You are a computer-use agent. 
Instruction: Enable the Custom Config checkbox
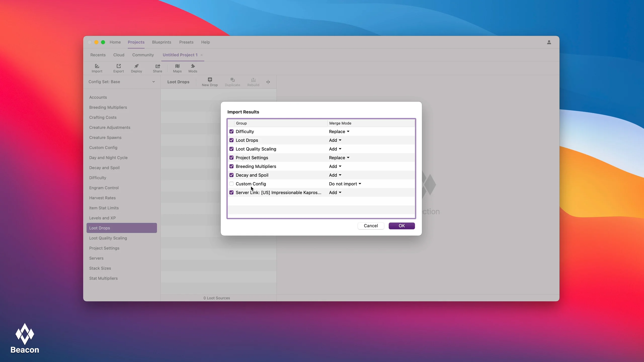pyautogui.click(x=231, y=184)
